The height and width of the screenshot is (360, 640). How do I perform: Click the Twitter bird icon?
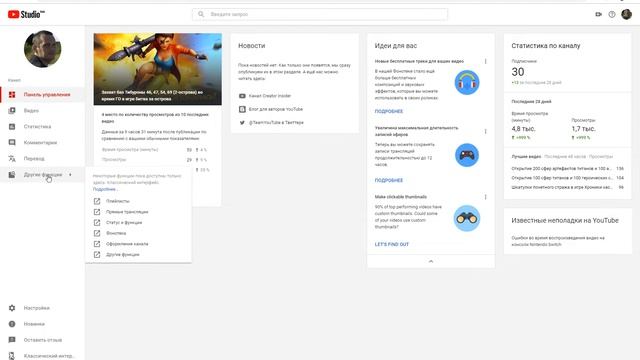[242, 122]
